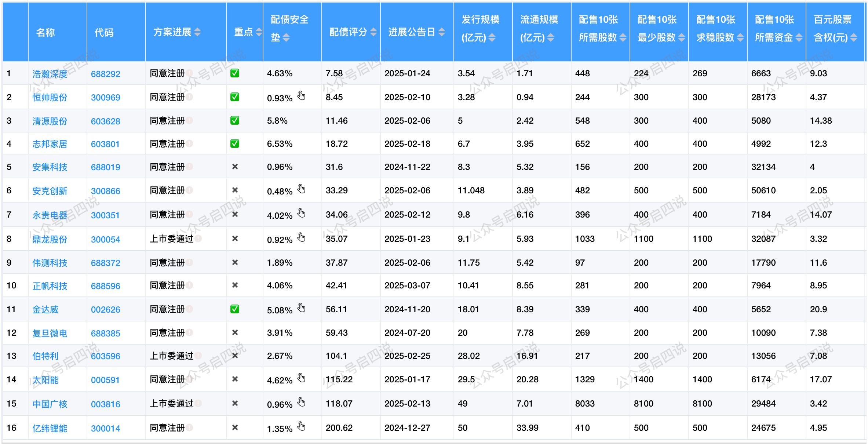Viewport: 868px width, 444px height.
Task: Click the 代码 column header
Action: point(104,33)
